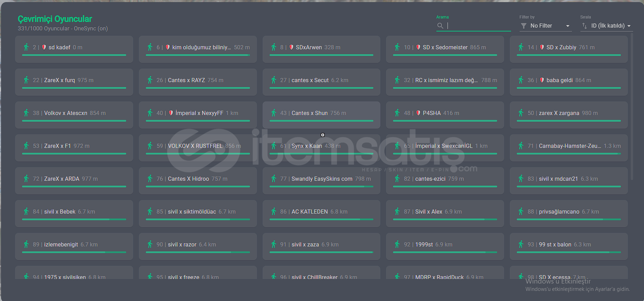Open the No Filter dropdown
Image resolution: width=644 pixels, height=301 pixels.
click(x=545, y=26)
